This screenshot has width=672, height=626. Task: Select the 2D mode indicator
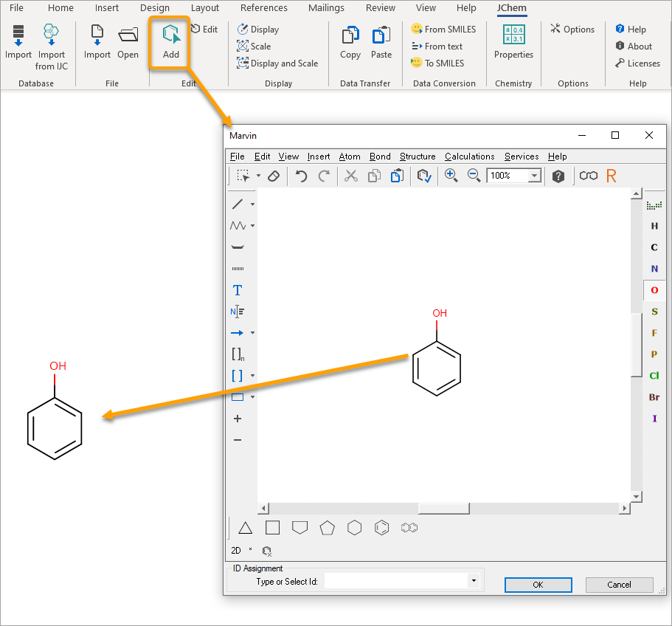point(235,550)
